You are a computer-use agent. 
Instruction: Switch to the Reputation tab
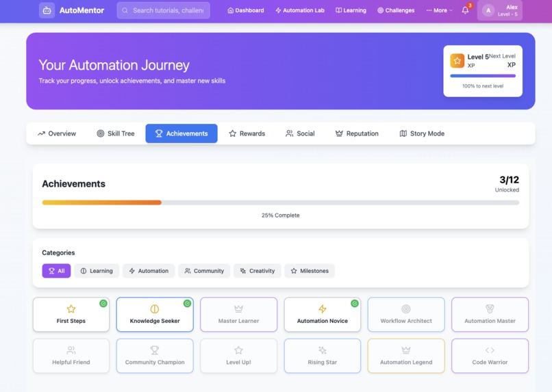pos(357,133)
